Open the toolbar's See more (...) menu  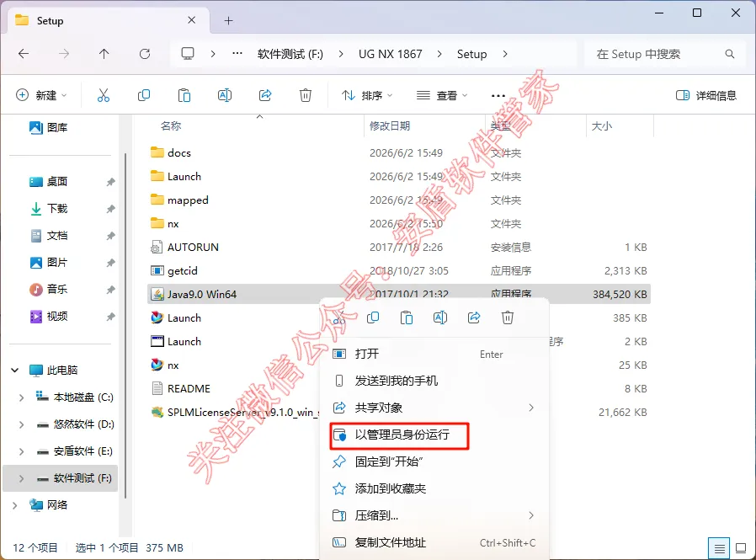click(x=498, y=95)
